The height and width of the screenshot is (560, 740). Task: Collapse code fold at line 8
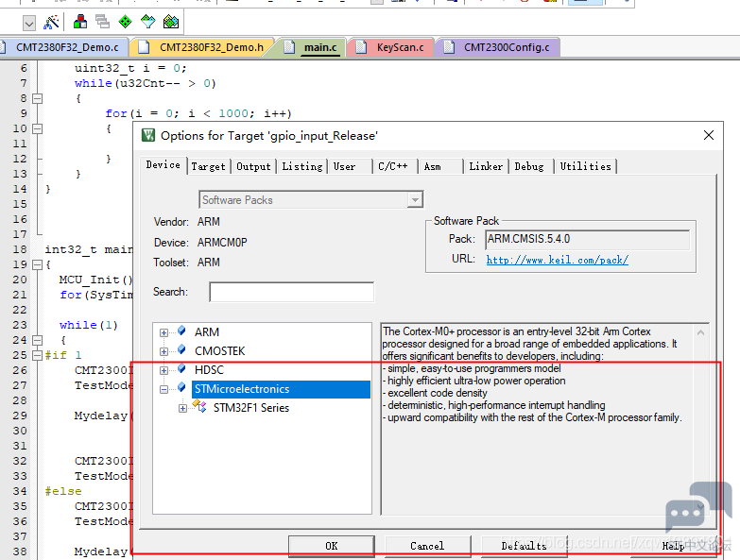click(x=37, y=98)
